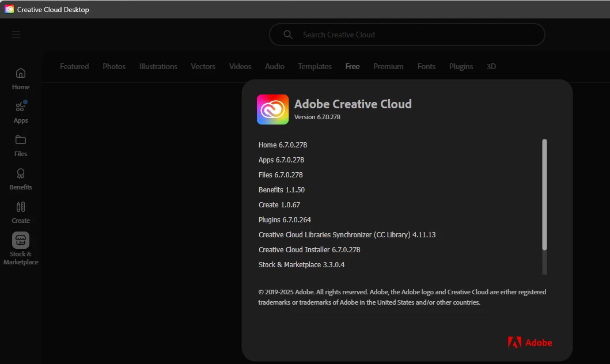
Task: Click the Home 6.7.0.278 entry
Action: [x=283, y=145]
